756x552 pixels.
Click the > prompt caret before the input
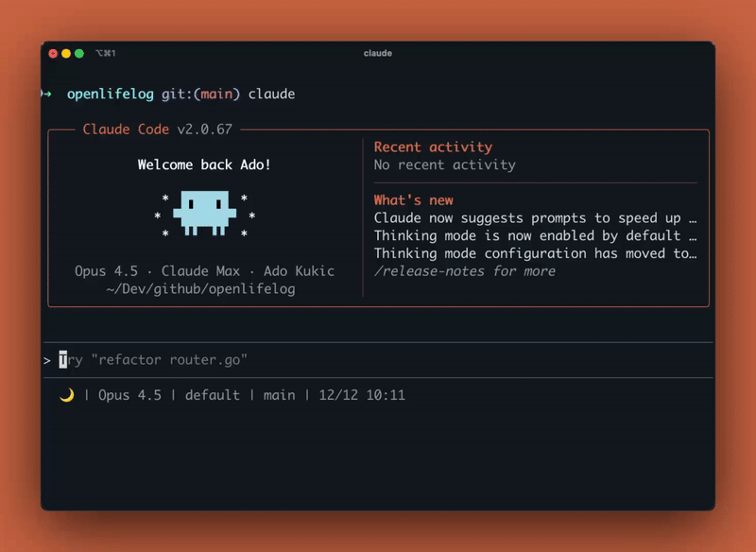pyautogui.click(x=46, y=360)
